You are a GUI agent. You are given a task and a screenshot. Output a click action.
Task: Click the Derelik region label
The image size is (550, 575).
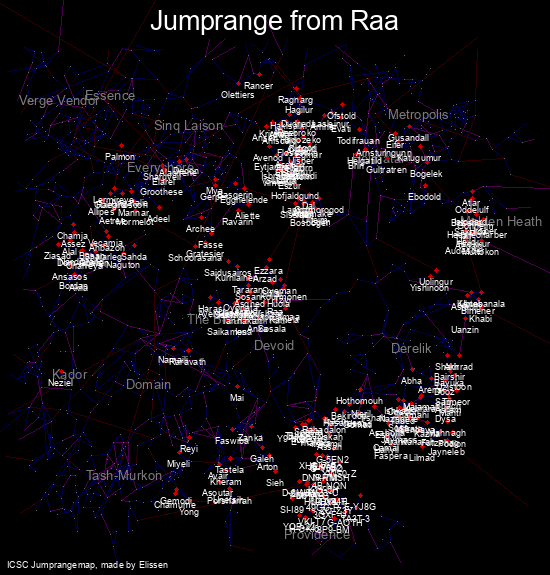tap(411, 348)
